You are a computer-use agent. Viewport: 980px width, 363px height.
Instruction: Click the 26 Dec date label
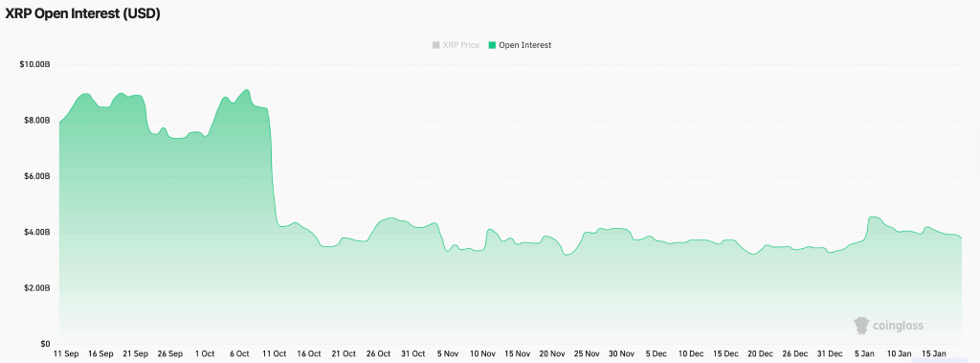[795, 354]
